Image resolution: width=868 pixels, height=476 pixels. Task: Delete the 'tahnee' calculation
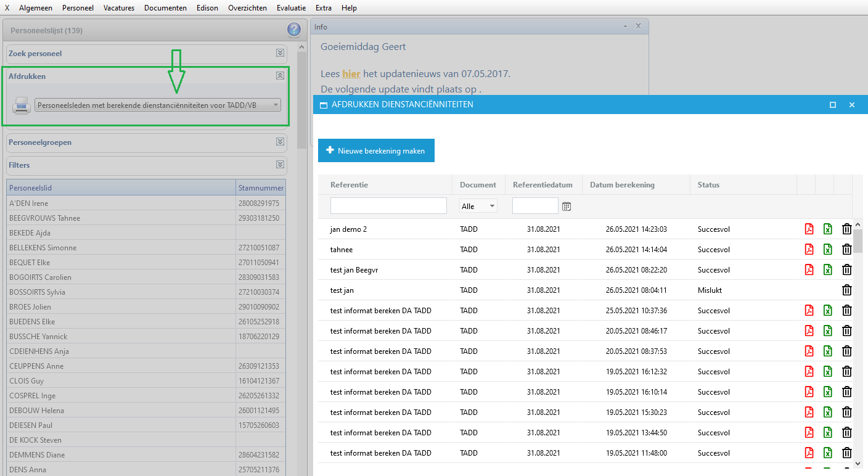[847, 250]
